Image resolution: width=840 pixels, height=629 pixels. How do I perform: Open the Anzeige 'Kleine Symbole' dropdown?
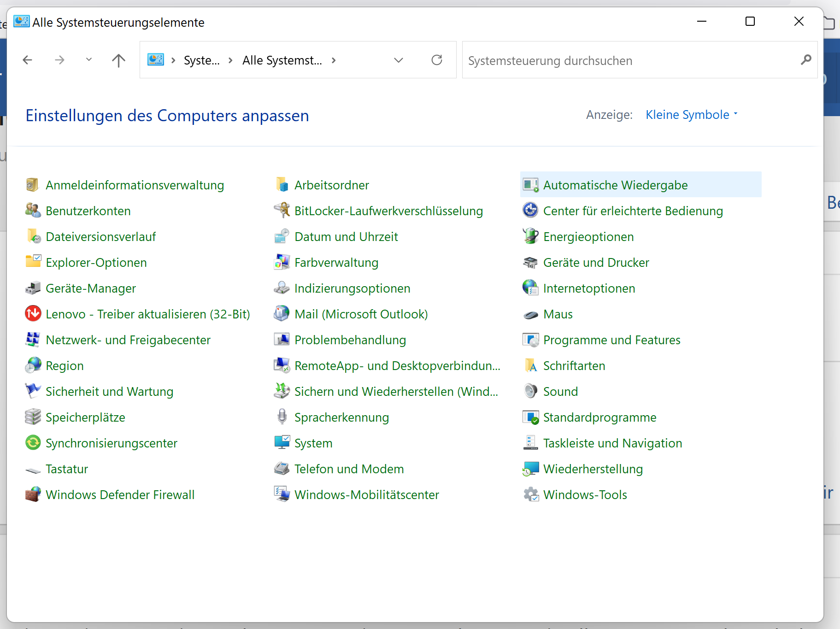[x=692, y=115]
